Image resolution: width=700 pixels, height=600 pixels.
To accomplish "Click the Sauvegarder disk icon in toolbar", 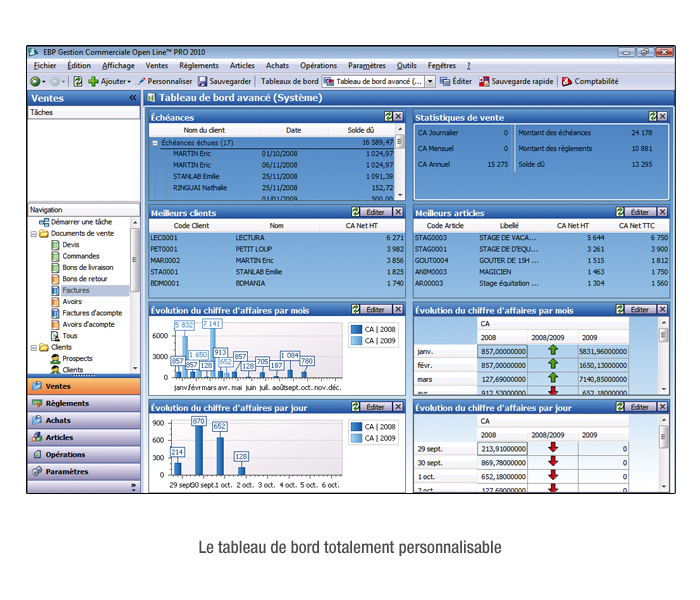I will [x=202, y=82].
